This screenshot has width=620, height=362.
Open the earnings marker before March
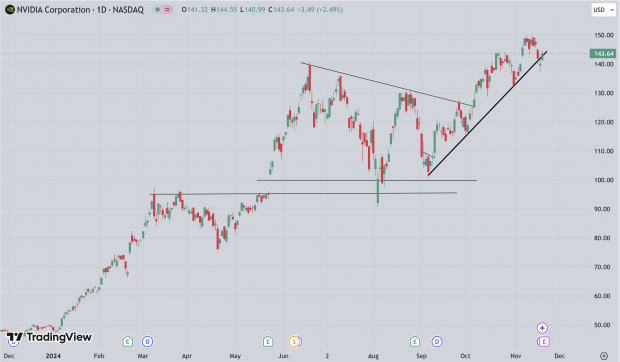tap(127, 341)
